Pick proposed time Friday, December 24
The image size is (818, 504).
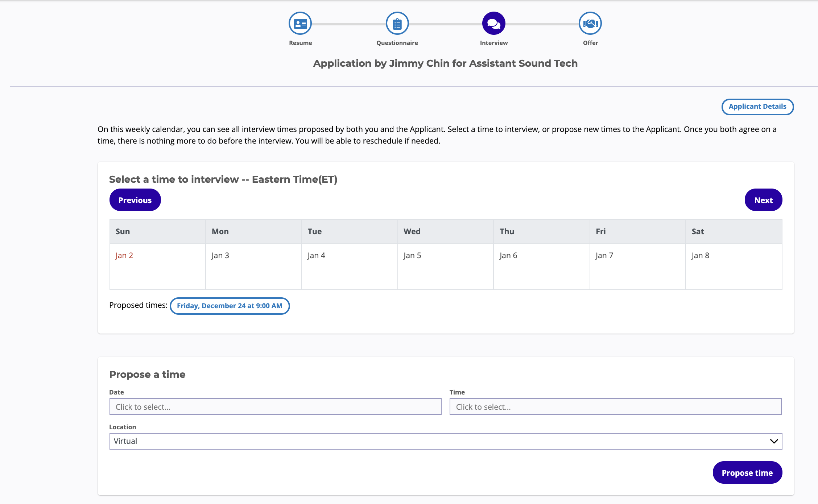click(x=230, y=306)
